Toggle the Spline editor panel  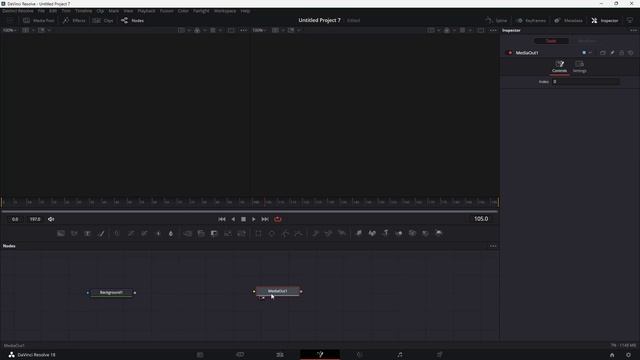pos(496,20)
